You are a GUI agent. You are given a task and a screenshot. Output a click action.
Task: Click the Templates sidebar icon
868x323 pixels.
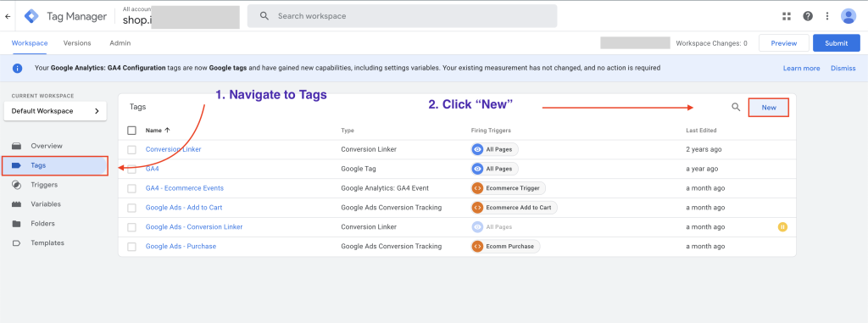click(x=17, y=242)
